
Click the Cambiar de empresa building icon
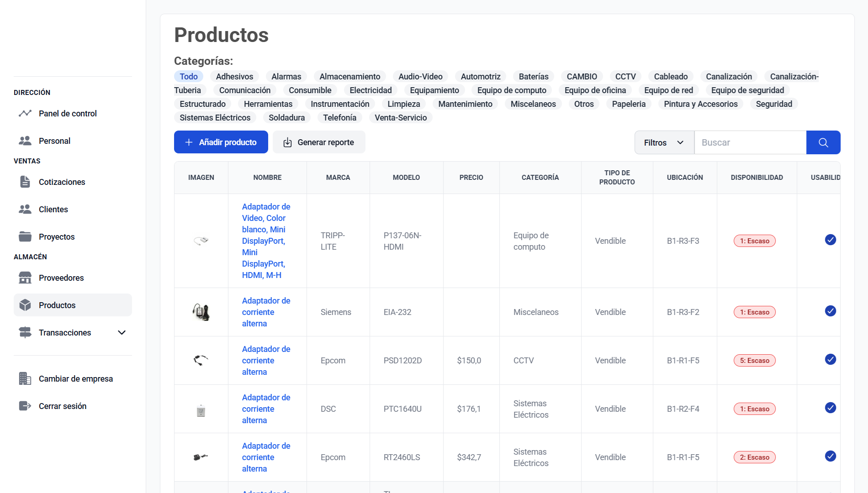click(x=25, y=378)
